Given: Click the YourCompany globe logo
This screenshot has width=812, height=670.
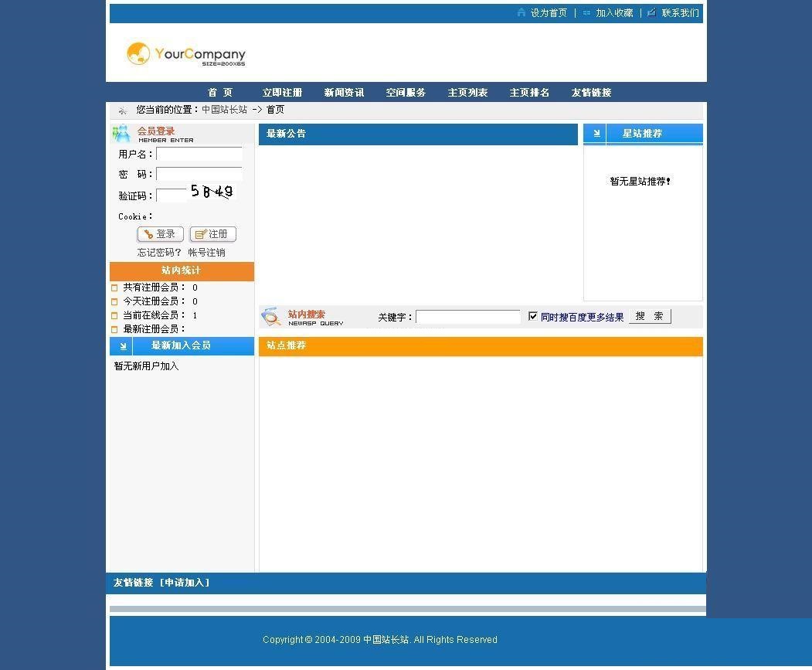Looking at the screenshot, I should [x=138, y=53].
